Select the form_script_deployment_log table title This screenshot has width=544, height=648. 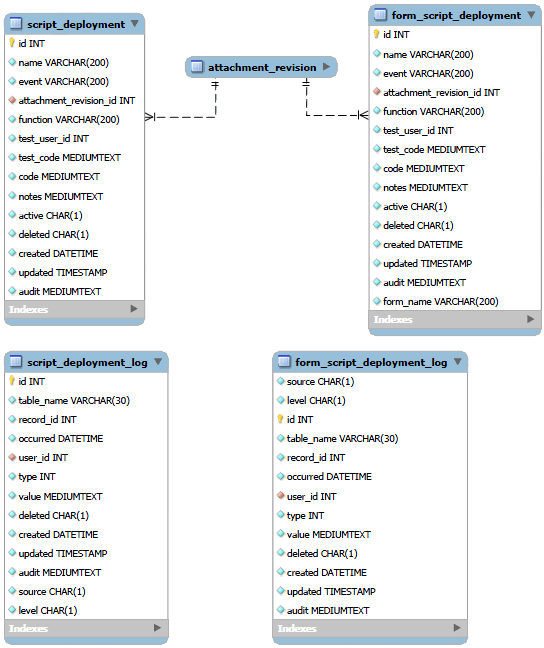(x=371, y=362)
